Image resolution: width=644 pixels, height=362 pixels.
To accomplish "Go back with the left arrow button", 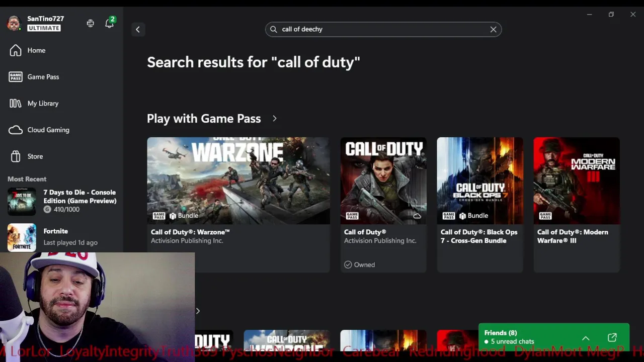I will 138,29.
